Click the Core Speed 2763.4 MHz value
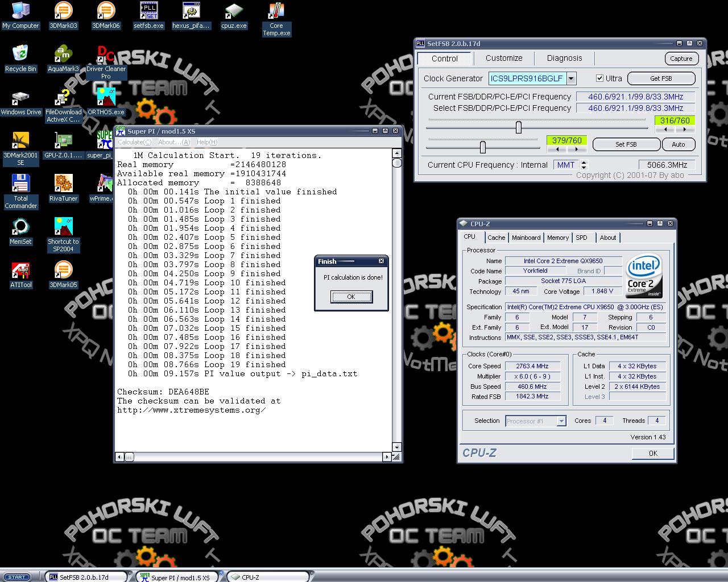 pos(532,366)
